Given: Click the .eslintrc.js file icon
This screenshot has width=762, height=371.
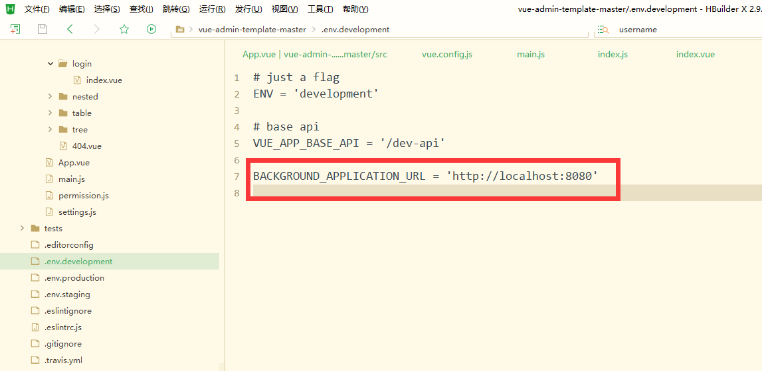Looking at the screenshot, I should coord(35,327).
